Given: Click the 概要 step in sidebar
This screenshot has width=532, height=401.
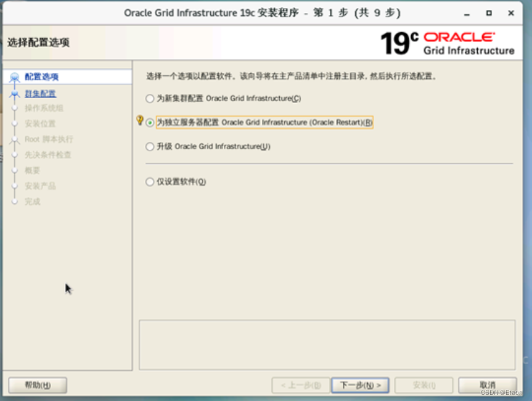Looking at the screenshot, I should click(32, 170).
